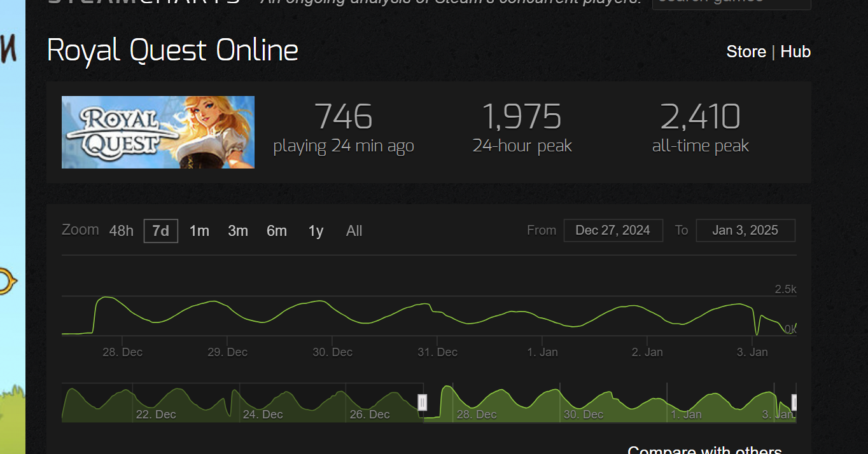Click the 2,410 all-time peak value
The height and width of the screenshot is (454, 868).
tap(701, 117)
